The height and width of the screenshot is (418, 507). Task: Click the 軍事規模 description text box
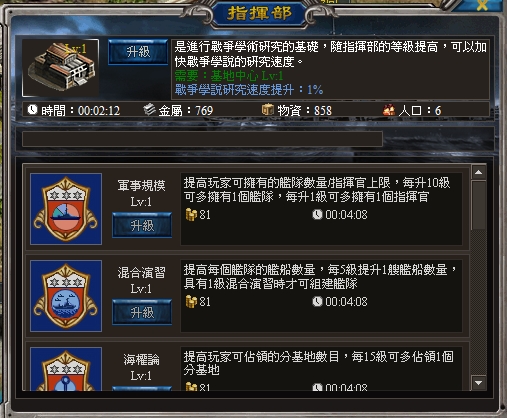coord(321,209)
